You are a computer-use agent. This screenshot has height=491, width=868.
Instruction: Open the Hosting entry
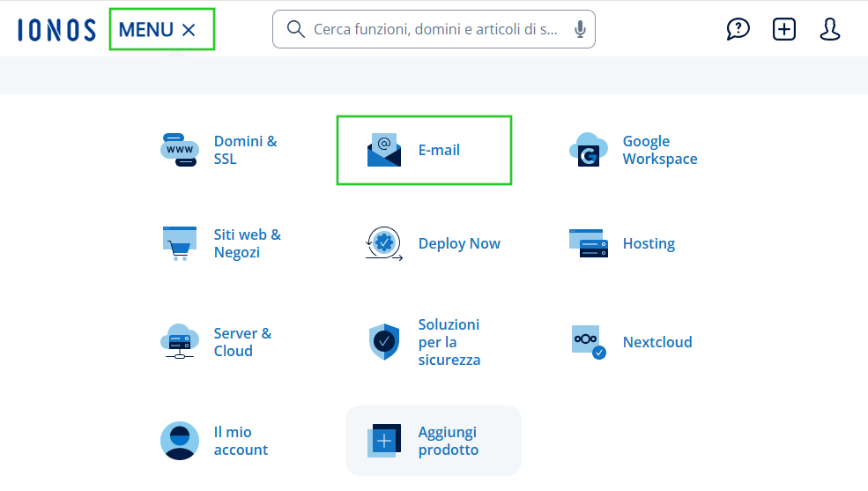click(x=649, y=243)
